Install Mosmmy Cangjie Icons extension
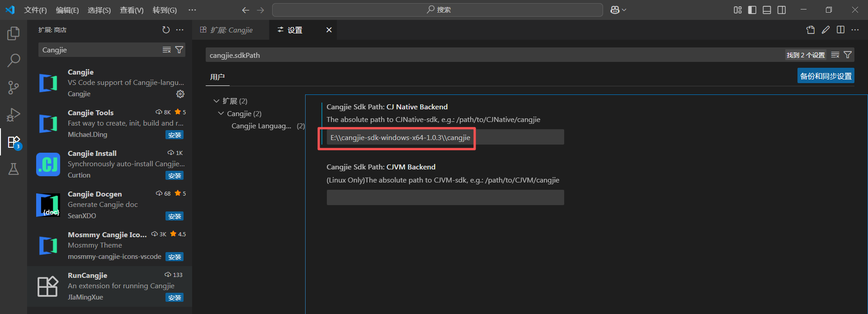Image resolution: width=868 pixels, height=314 pixels. (175, 257)
